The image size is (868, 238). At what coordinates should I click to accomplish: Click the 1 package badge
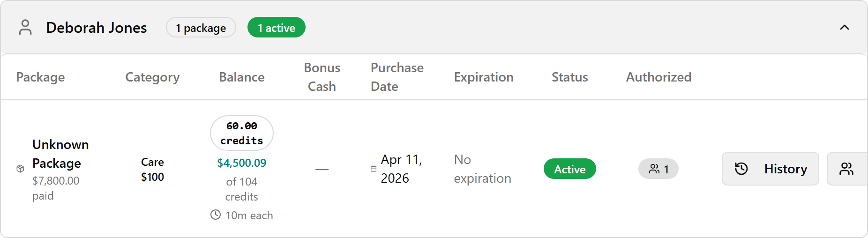coord(201,28)
